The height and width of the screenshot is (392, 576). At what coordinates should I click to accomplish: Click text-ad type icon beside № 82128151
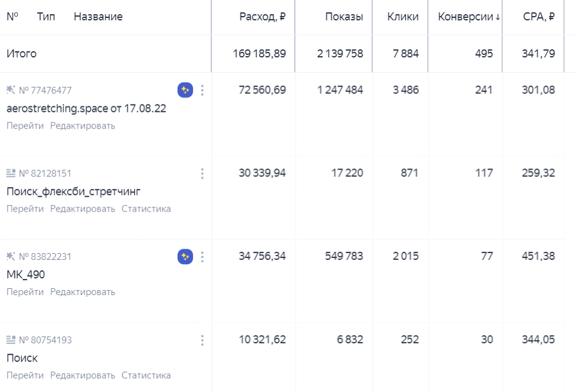[x=11, y=173]
